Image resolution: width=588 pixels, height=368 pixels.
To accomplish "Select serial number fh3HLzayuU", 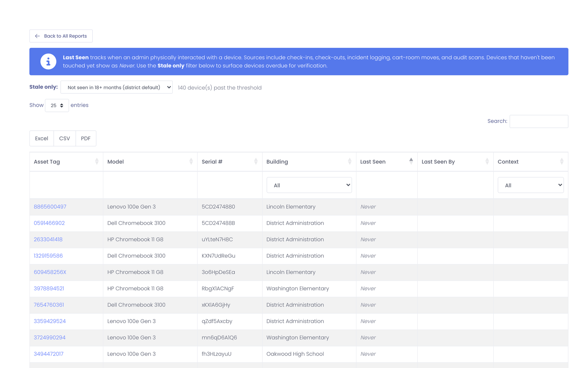I will tap(216, 354).
